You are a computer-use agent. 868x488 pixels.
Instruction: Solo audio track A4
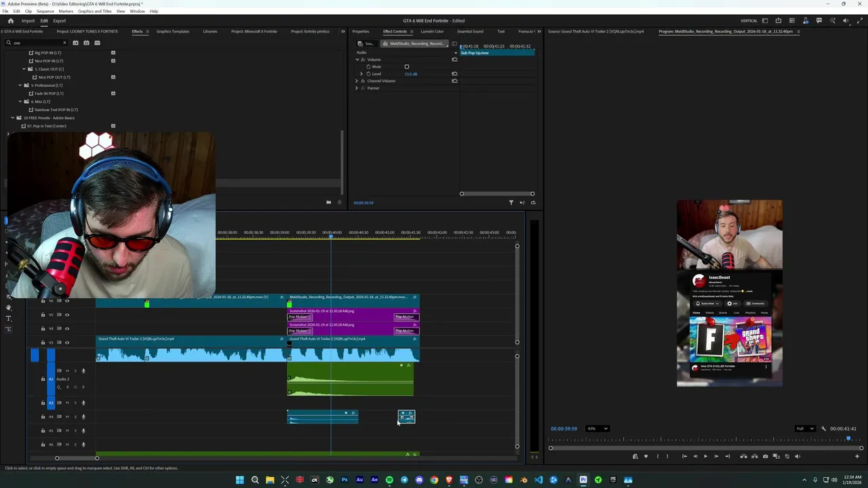pos(75,417)
